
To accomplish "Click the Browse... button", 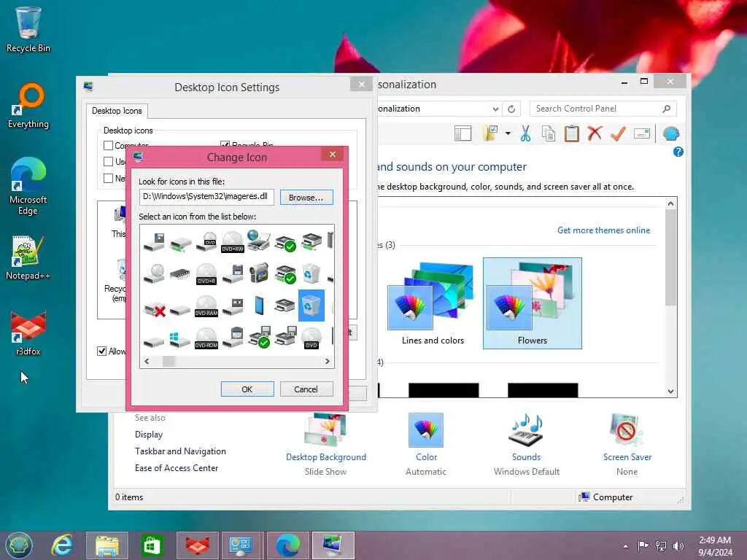I will (x=306, y=197).
